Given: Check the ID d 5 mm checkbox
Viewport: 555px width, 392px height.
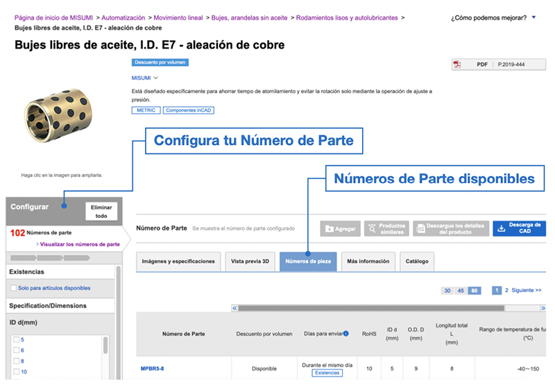Looking at the screenshot, I should tap(16, 340).
